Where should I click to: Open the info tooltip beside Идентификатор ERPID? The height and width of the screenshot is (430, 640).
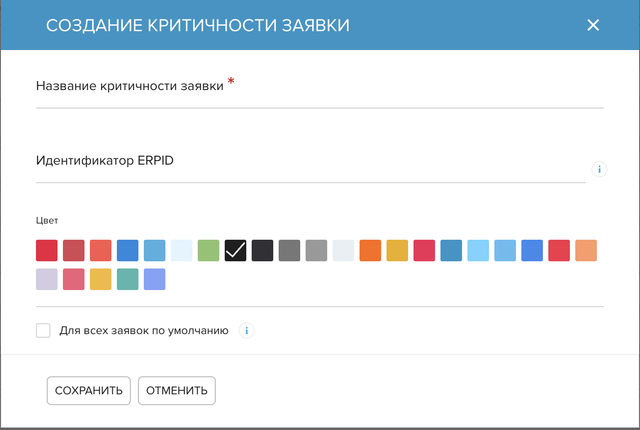(599, 169)
